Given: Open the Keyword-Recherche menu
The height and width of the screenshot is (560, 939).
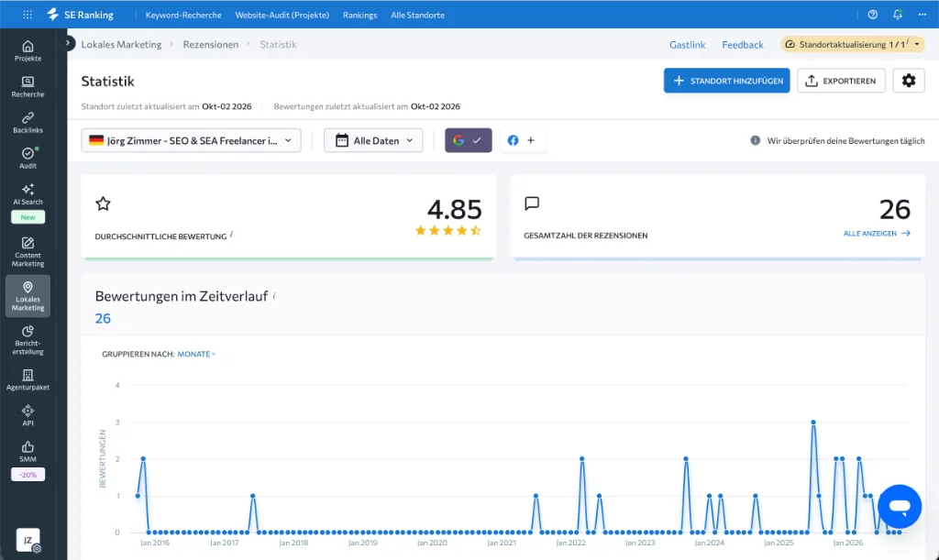Looking at the screenshot, I should pos(183,15).
